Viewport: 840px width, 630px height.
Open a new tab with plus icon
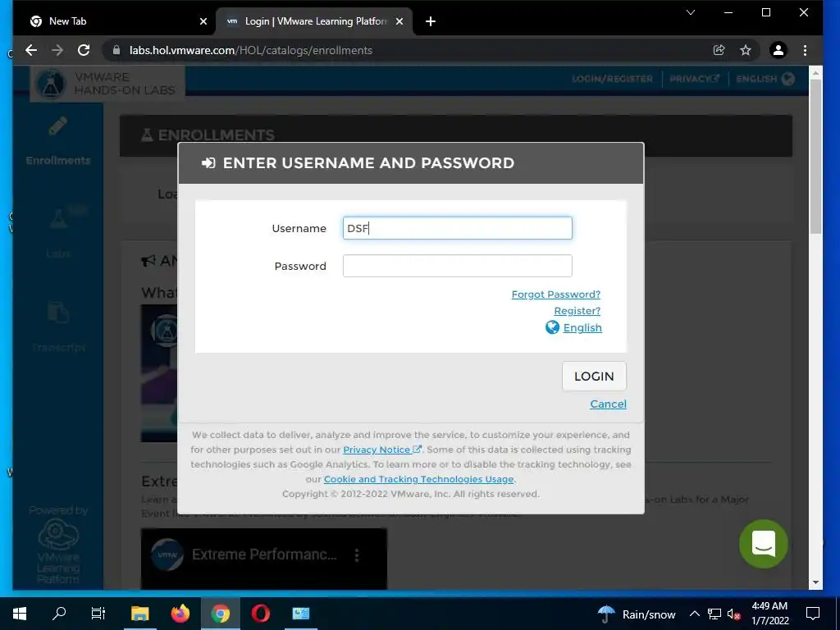[x=430, y=21]
